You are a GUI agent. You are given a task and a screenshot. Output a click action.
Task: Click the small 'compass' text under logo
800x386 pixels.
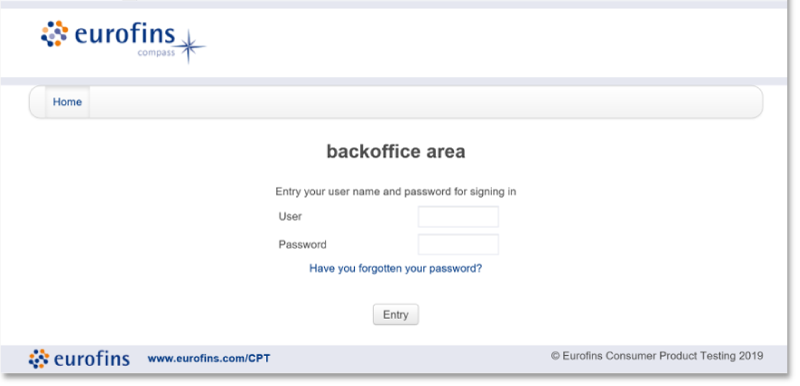point(156,53)
